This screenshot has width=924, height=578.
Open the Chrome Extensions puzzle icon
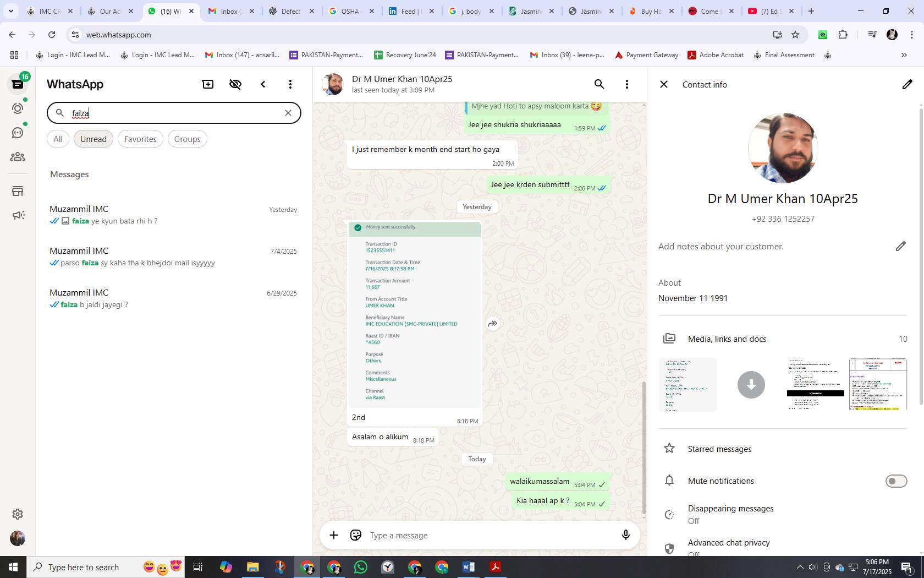[x=843, y=35]
